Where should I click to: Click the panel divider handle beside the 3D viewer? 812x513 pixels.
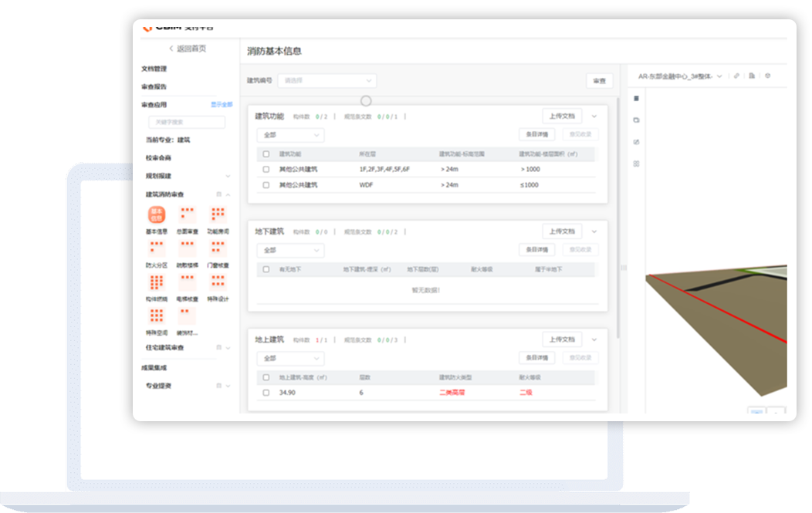tap(624, 267)
